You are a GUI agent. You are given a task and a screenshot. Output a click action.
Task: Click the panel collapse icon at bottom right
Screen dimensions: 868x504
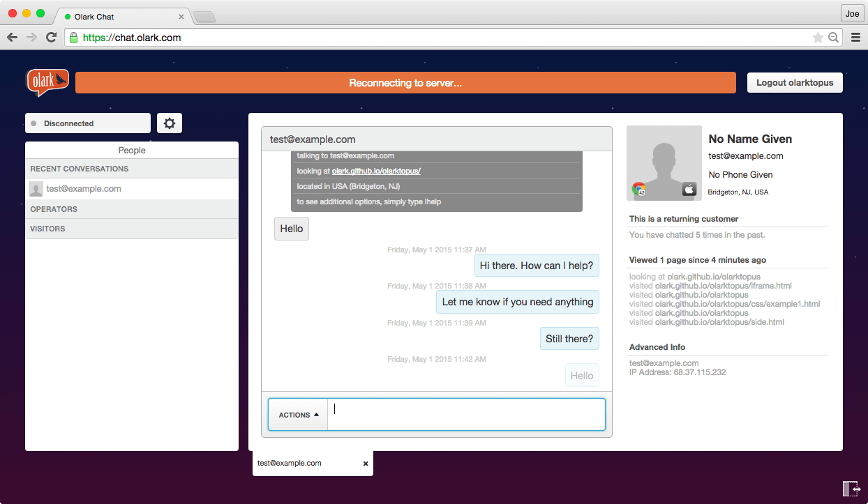click(x=851, y=489)
